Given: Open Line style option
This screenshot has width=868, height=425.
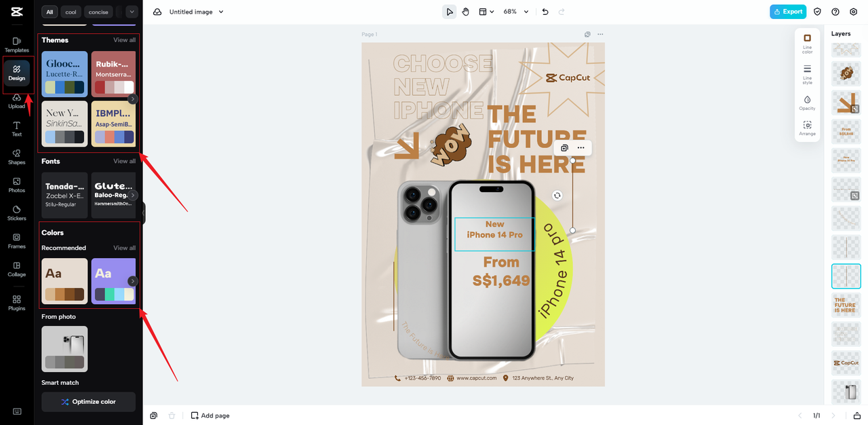Looking at the screenshot, I should [807, 73].
